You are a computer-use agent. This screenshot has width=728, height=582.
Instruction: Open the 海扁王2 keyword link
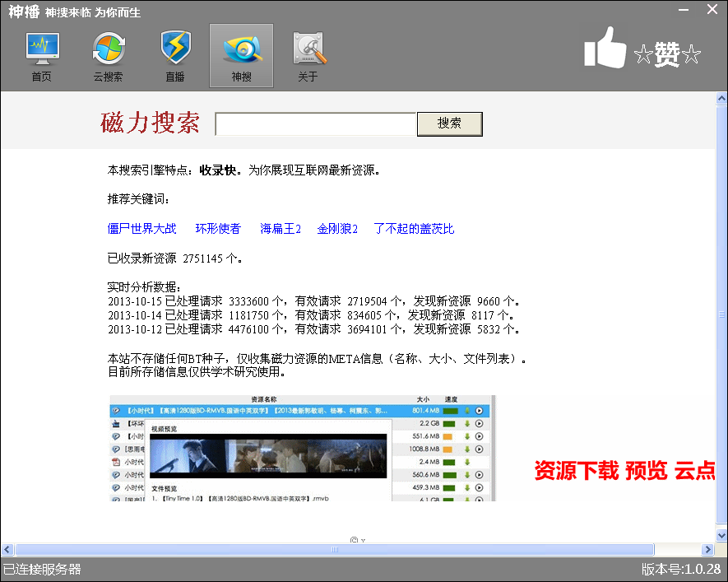click(x=281, y=229)
